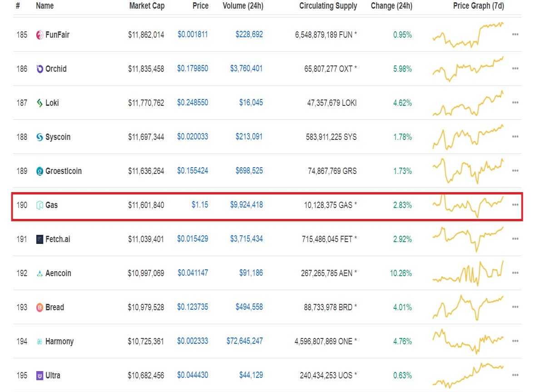
Task: Click the Groestlcoin supply 74,867,769 GRS
Action: 332,171
